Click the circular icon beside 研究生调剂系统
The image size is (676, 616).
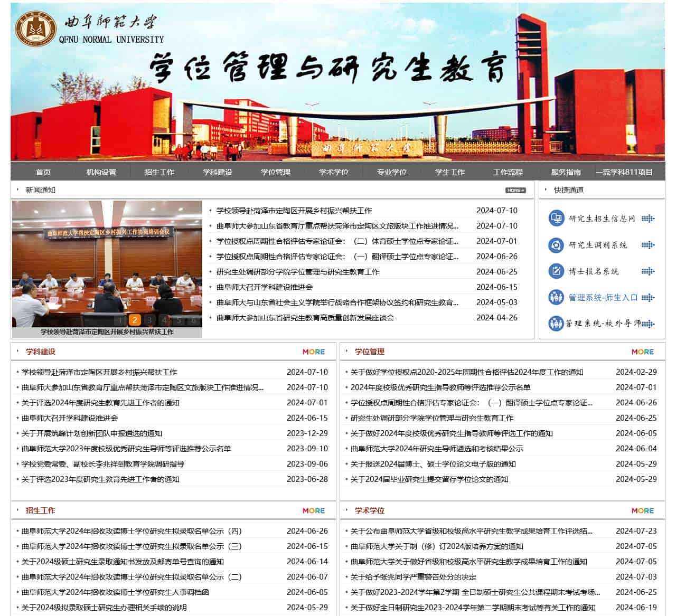click(556, 245)
